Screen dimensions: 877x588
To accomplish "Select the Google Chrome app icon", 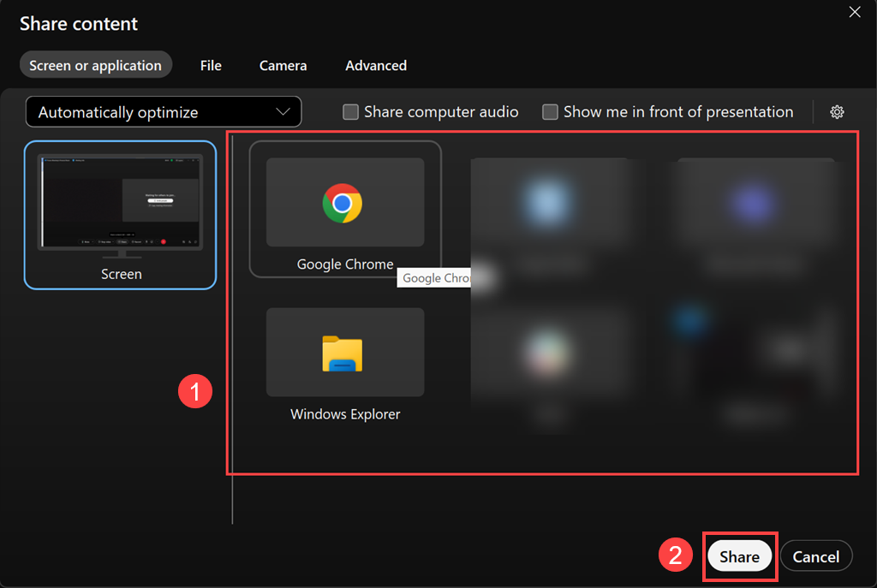I will [x=343, y=203].
